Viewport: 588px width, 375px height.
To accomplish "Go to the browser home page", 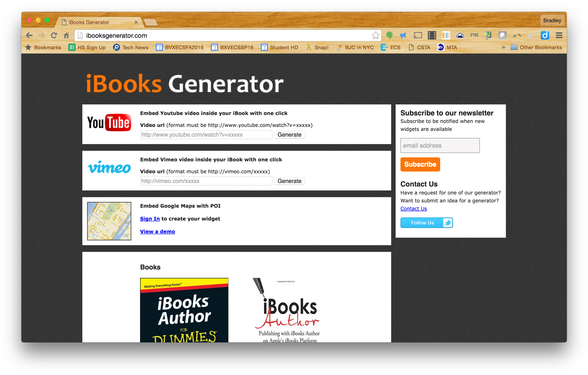I will point(66,35).
